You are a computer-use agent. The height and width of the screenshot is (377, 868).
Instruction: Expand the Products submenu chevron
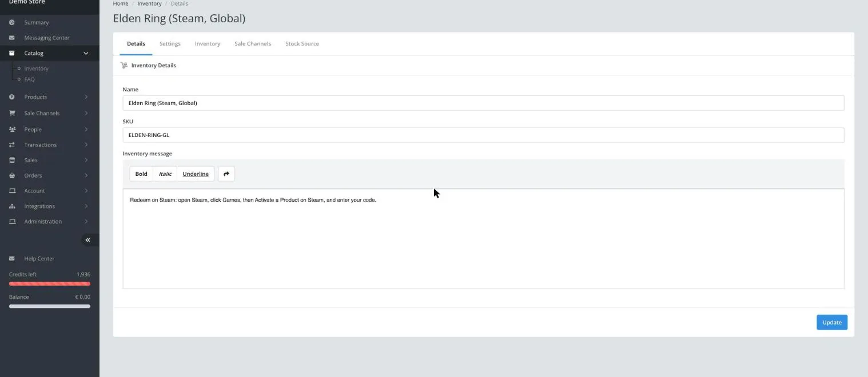pyautogui.click(x=86, y=97)
